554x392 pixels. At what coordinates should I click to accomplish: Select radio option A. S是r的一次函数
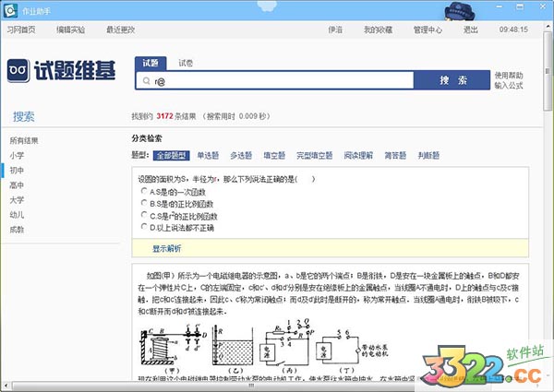144,191
